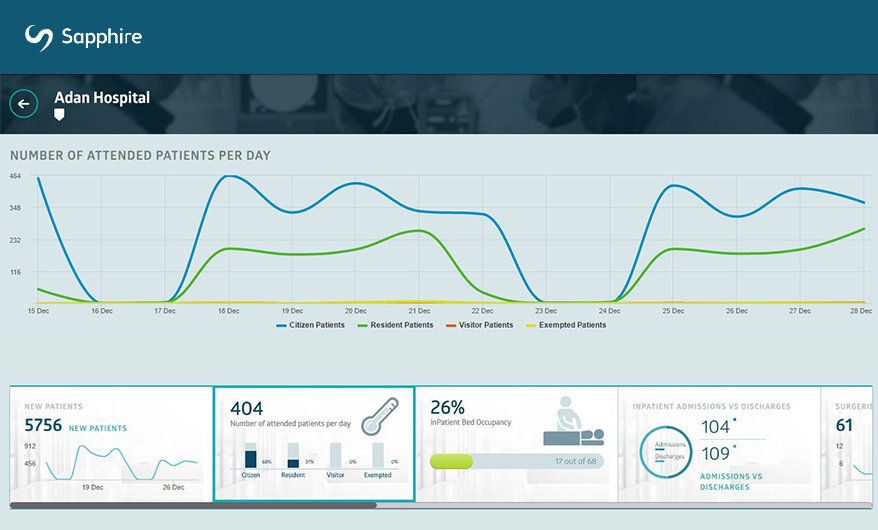Viewport: 878px width, 530px height.
Task: Toggle Exempted Patients legend entry
Action: 566,325
